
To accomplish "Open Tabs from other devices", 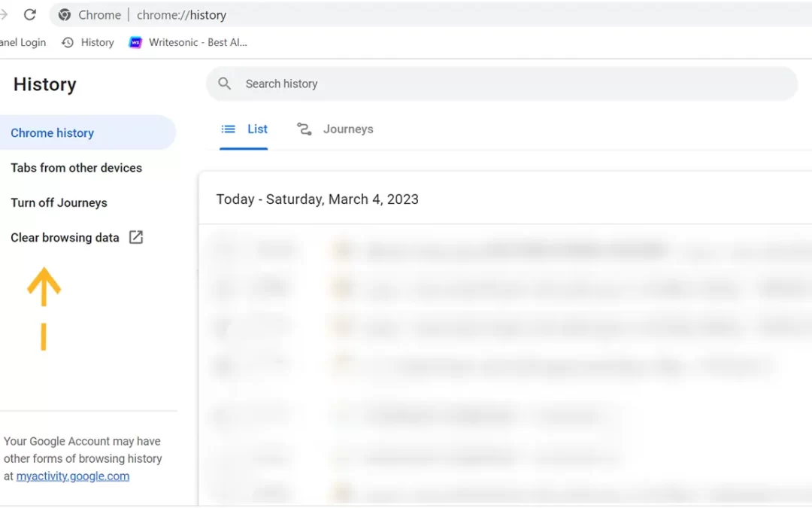I will coord(76,168).
